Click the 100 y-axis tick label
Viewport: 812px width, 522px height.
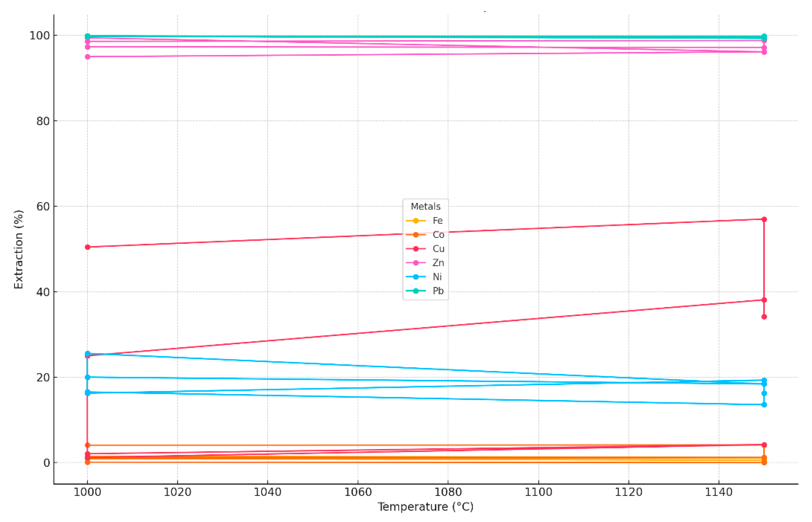click(x=39, y=36)
